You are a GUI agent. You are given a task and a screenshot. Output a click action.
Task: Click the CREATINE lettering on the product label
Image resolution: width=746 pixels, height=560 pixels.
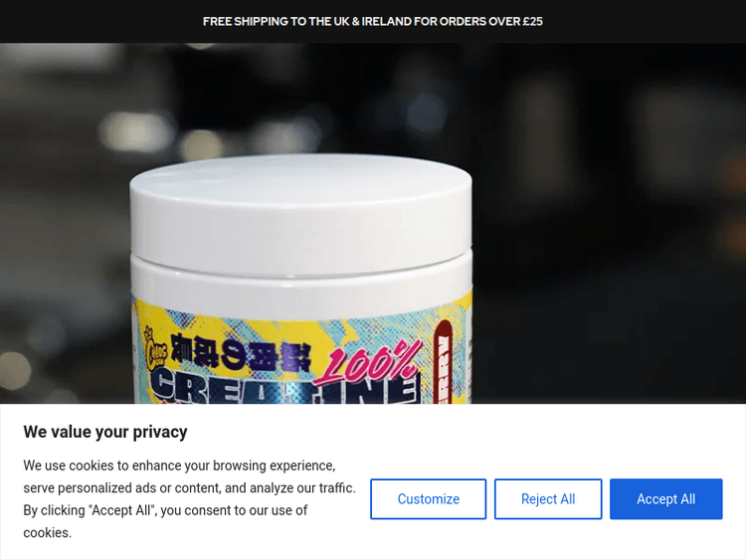click(x=285, y=386)
